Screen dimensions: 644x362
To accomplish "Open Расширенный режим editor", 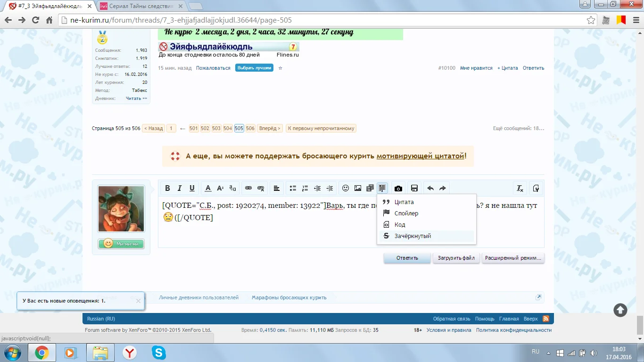I will click(x=513, y=258).
